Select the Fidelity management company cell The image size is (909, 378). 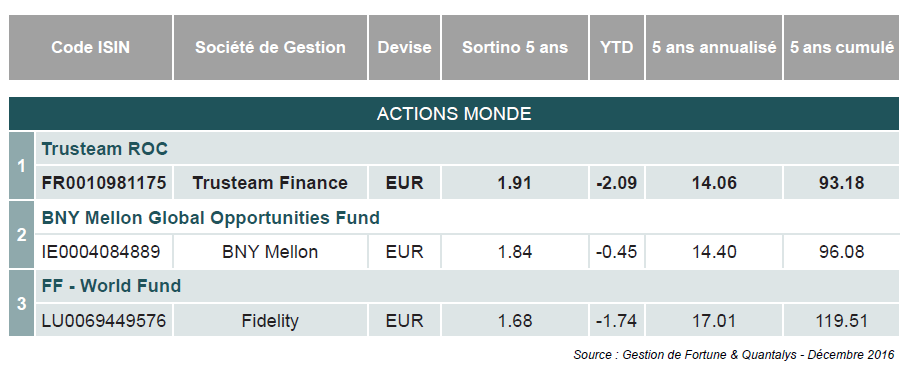[x=270, y=321]
